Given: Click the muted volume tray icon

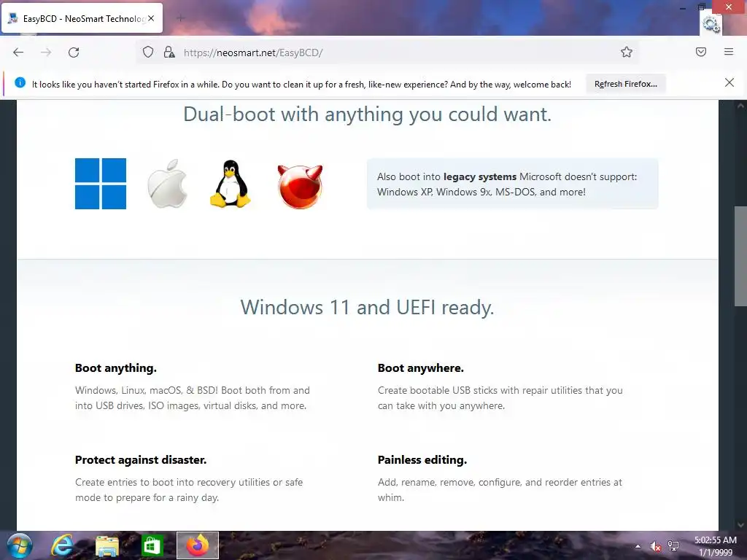Looking at the screenshot, I should tap(656, 547).
